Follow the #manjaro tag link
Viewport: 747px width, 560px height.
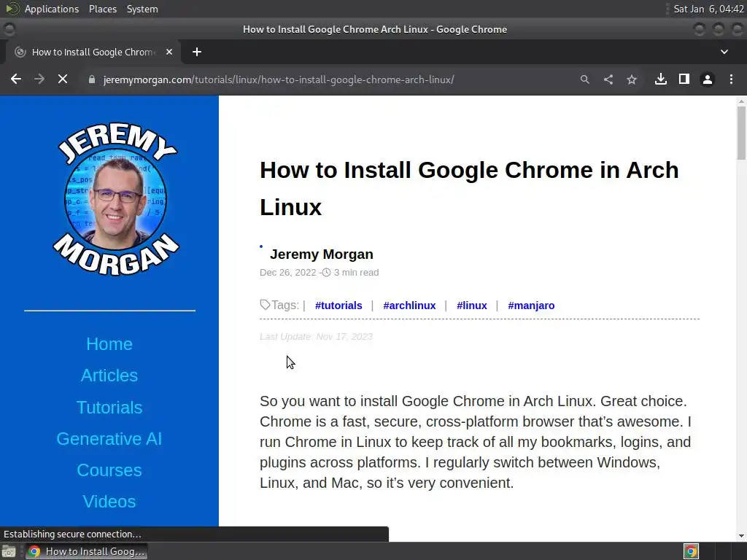[x=531, y=306]
